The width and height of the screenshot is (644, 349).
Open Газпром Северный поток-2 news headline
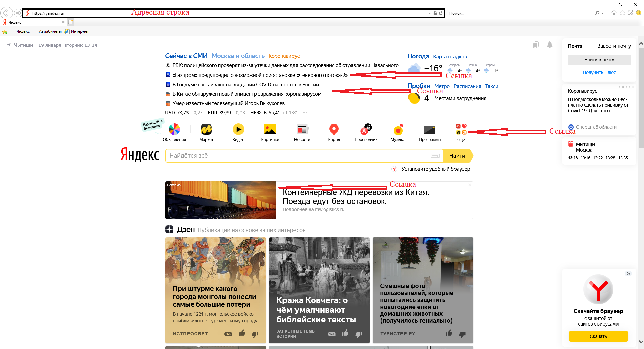click(260, 75)
